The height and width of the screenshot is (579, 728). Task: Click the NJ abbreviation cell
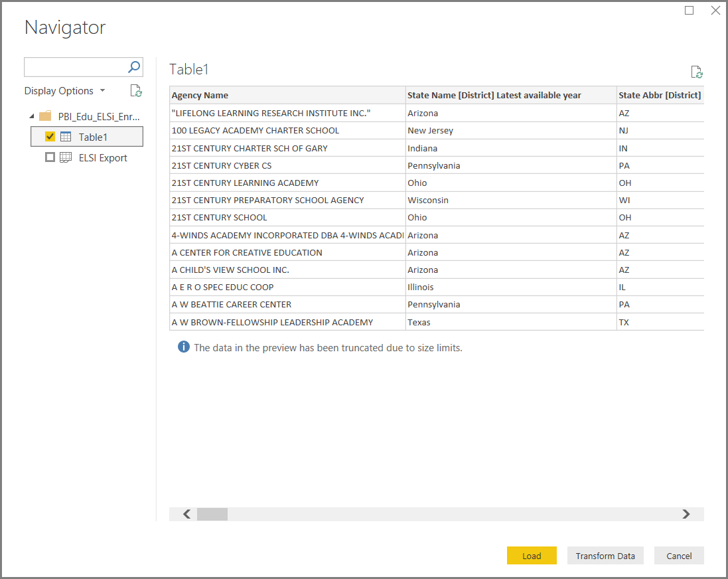[x=660, y=131]
